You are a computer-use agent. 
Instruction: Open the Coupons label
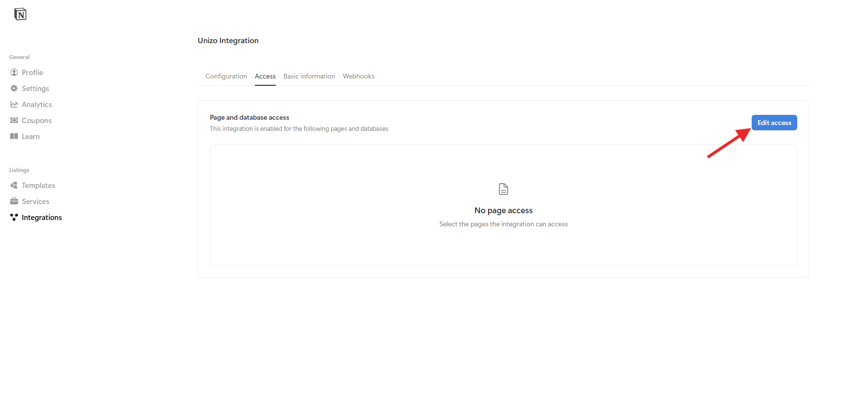(x=37, y=120)
